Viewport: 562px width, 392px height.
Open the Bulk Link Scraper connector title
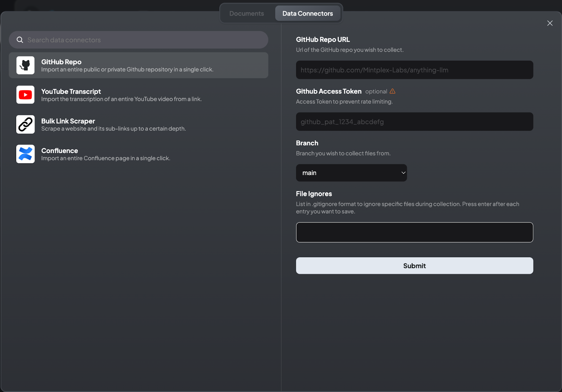pyautogui.click(x=68, y=121)
